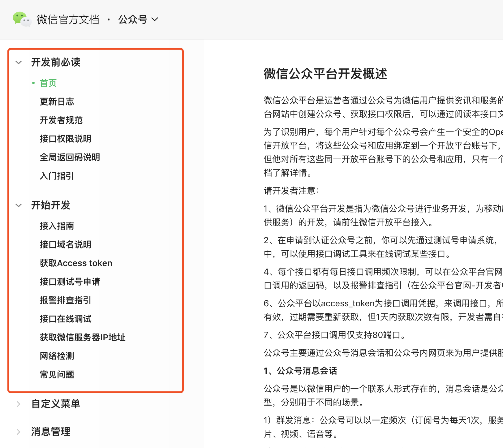This screenshot has width=503, height=448.
Task: Open 更新日志 in the sidebar
Action: click(x=57, y=101)
